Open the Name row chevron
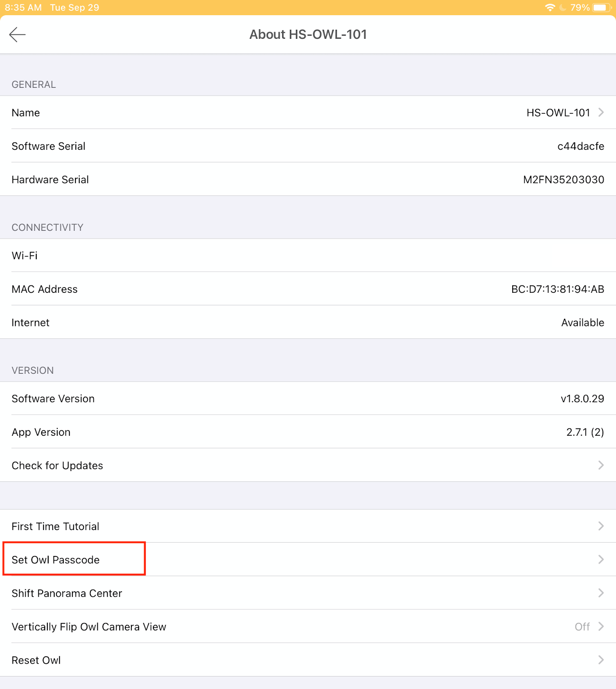The width and height of the screenshot is (616, 689). point(601,112)
